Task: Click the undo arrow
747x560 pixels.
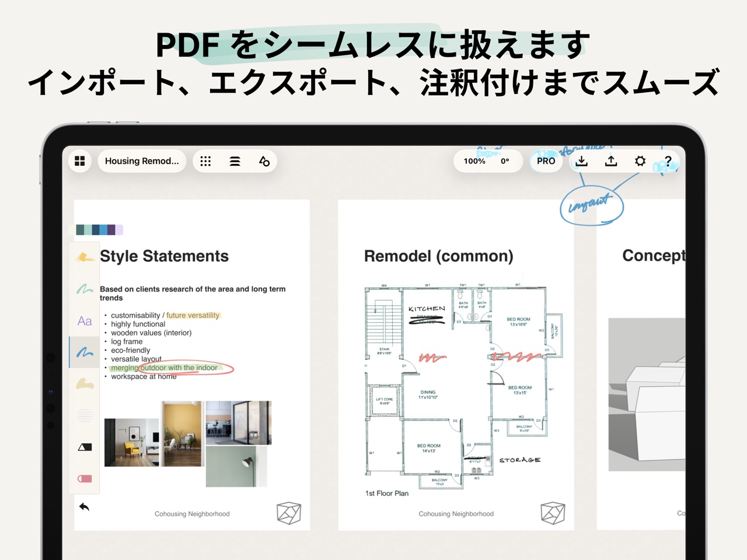Action: pyautogui.click(x=85, y=507)
